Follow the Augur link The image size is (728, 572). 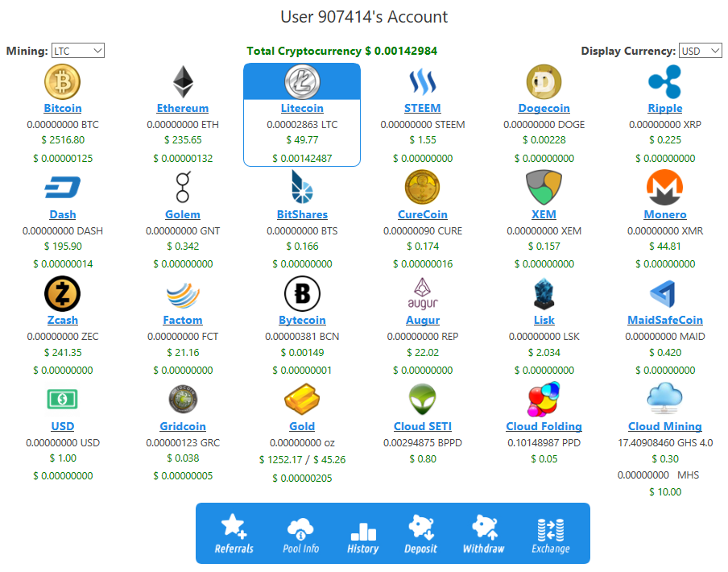pos(423,321)
